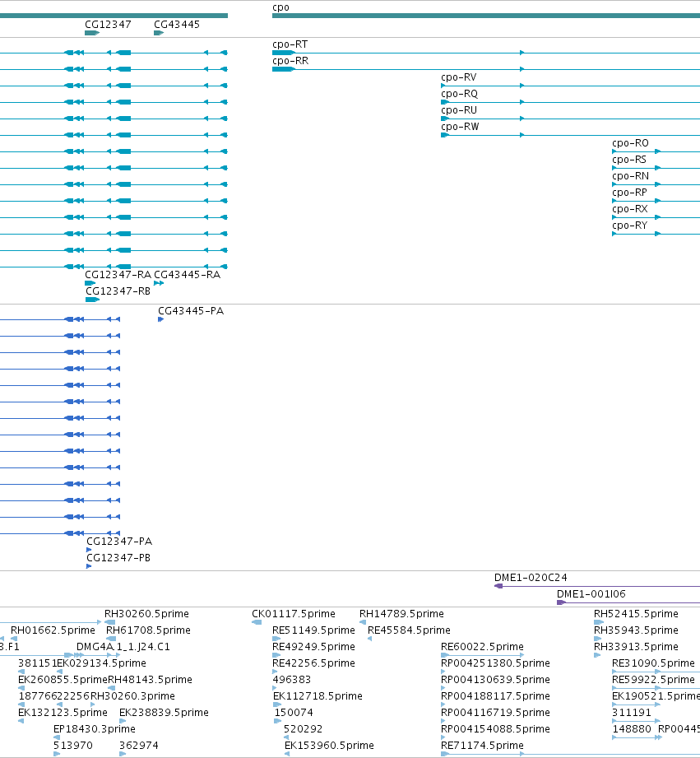The height and width of the screenshot is (758, 700).
Task: Select EST RP004116719.5prime
Action: pyautogui.click(x=495, y=713)
